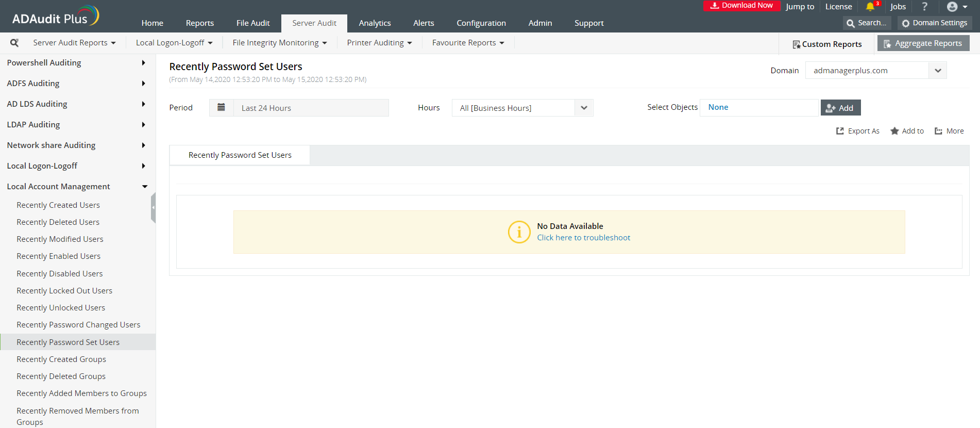The width and height of the screenshot is (980, 428).
Task: Click the help question mark icon
Action: (925, 7)
